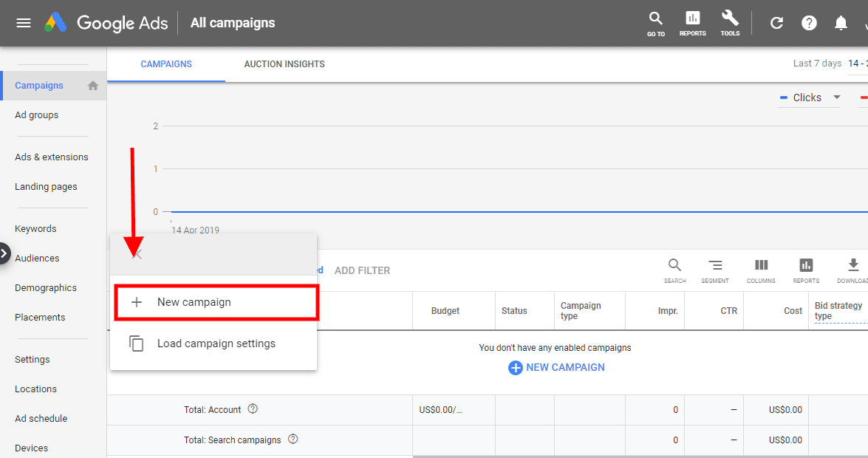Click the blue NEW CAMPAIGN link
The width and height of the screenshot is (868, 458).
[556, 367]
